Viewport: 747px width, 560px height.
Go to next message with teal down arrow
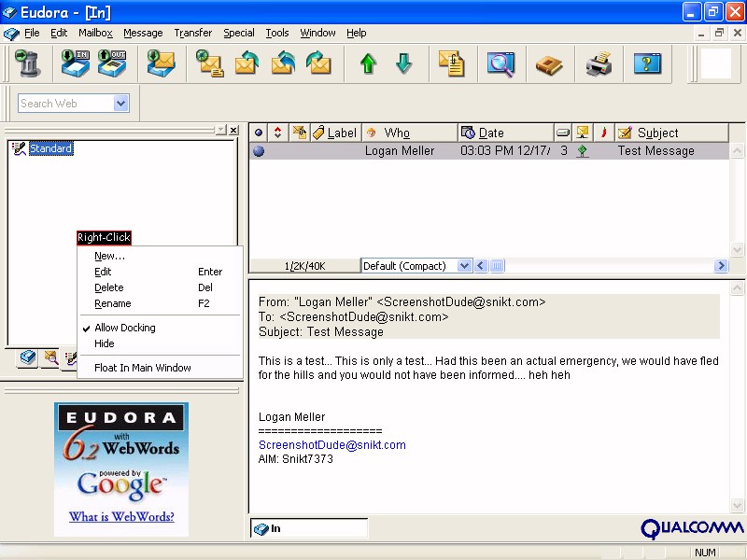point(404,63)
